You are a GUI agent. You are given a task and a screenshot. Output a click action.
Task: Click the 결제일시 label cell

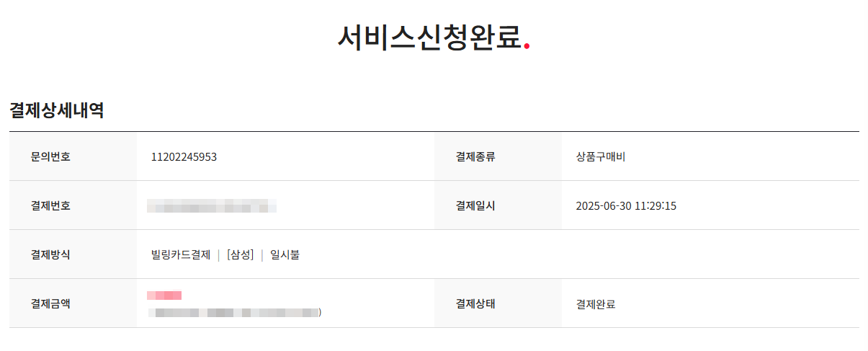498,205
